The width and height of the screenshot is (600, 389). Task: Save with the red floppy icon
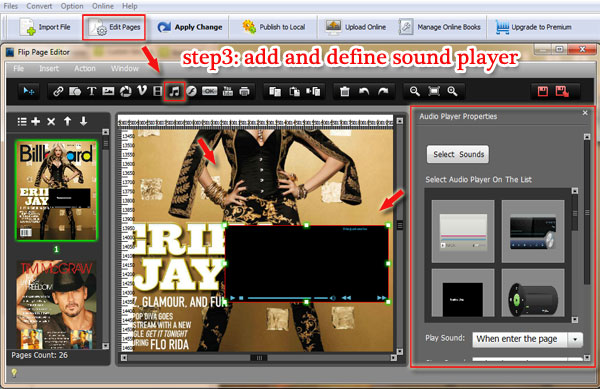(543, 91)
